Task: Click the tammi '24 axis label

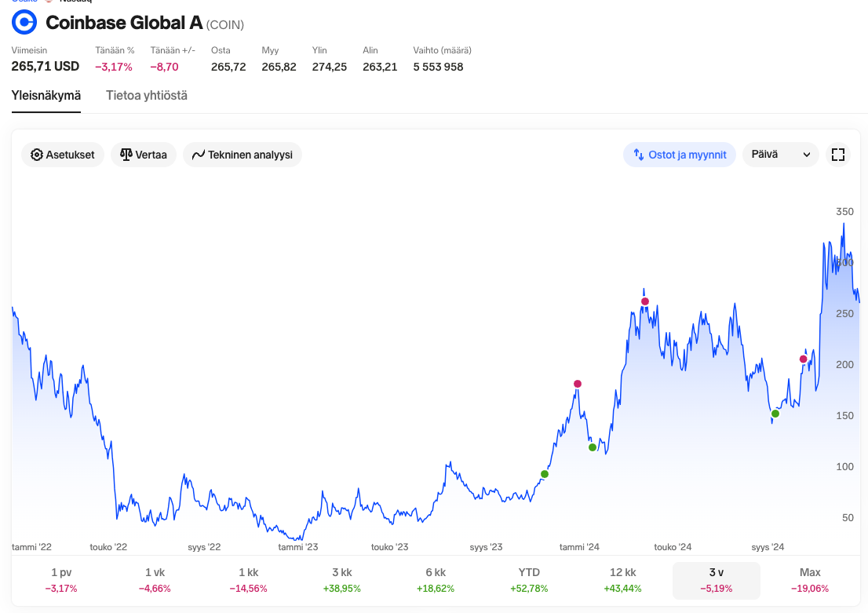Action: coord(579,547)
